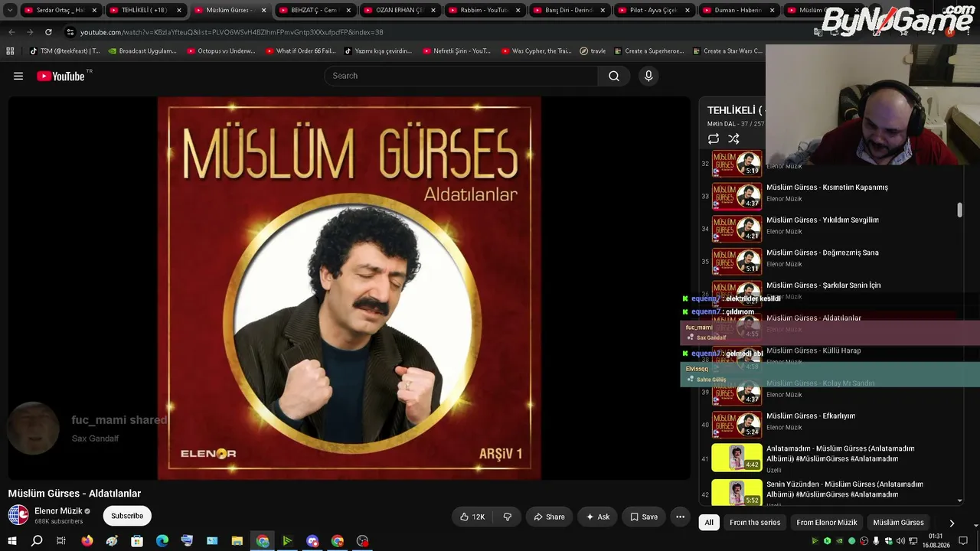View site information beside the URL
The width and height of the screenshot is (980, 551).
click(x=70, y=32)
